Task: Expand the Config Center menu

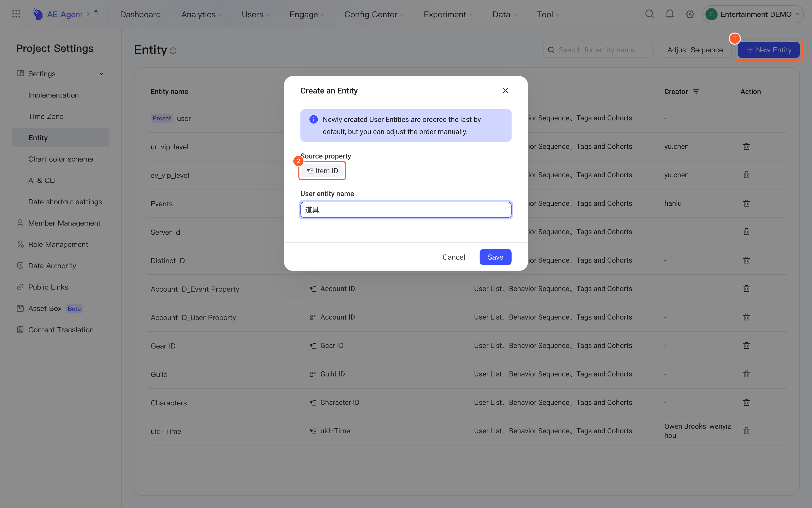Action: [x=374, y=14]
